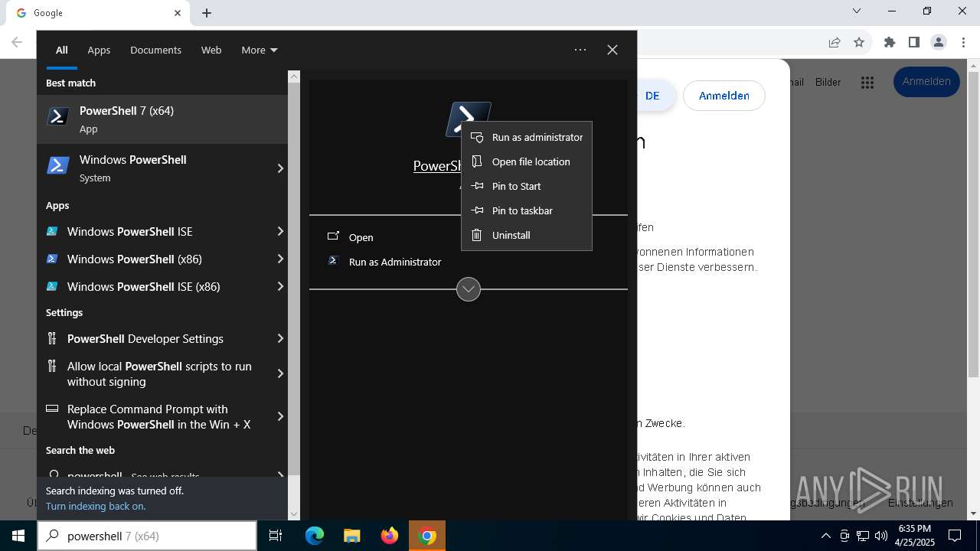Choose Uninstall from context menu
The image size is (980, 551).
[527, 235]
